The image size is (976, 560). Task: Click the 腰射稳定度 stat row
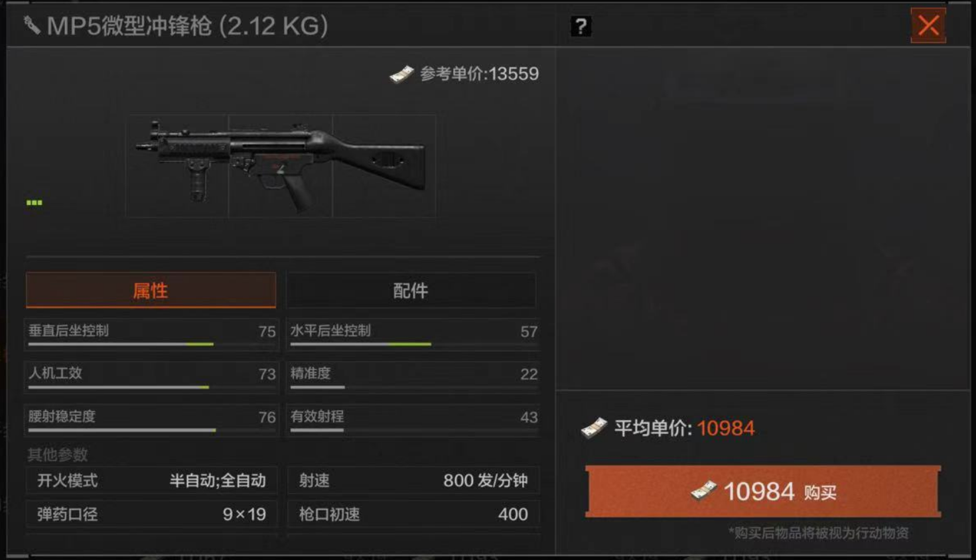pos(151,420)
